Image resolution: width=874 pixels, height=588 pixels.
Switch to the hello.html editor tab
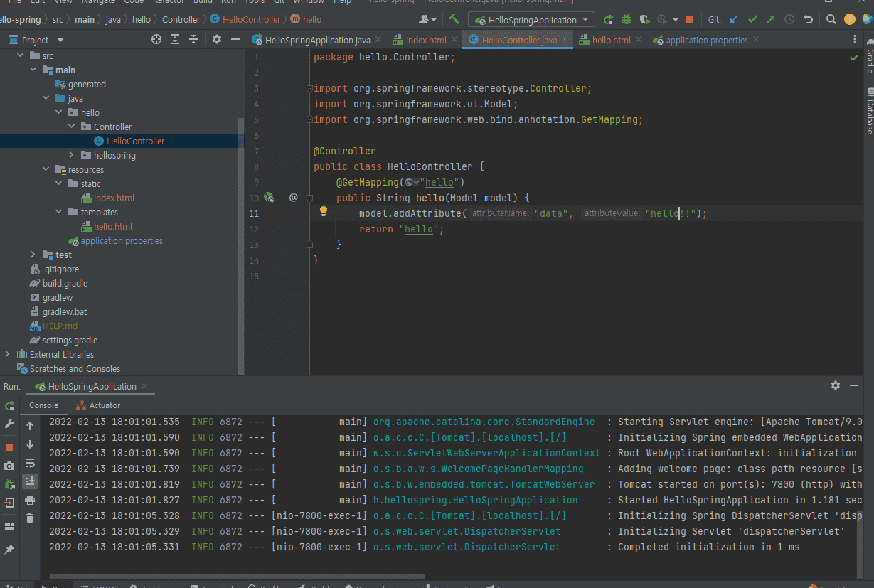(610, 40)
